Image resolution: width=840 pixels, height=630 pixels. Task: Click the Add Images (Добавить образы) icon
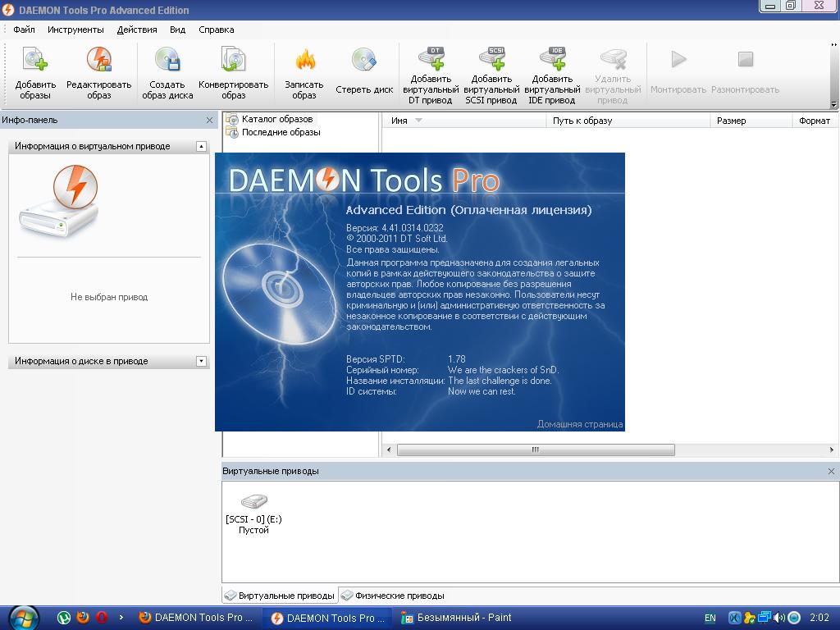pos(35,62)
